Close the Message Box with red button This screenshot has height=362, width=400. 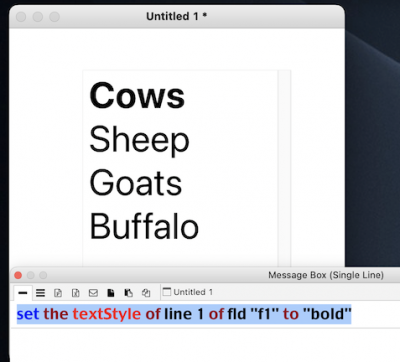point(18,275)
